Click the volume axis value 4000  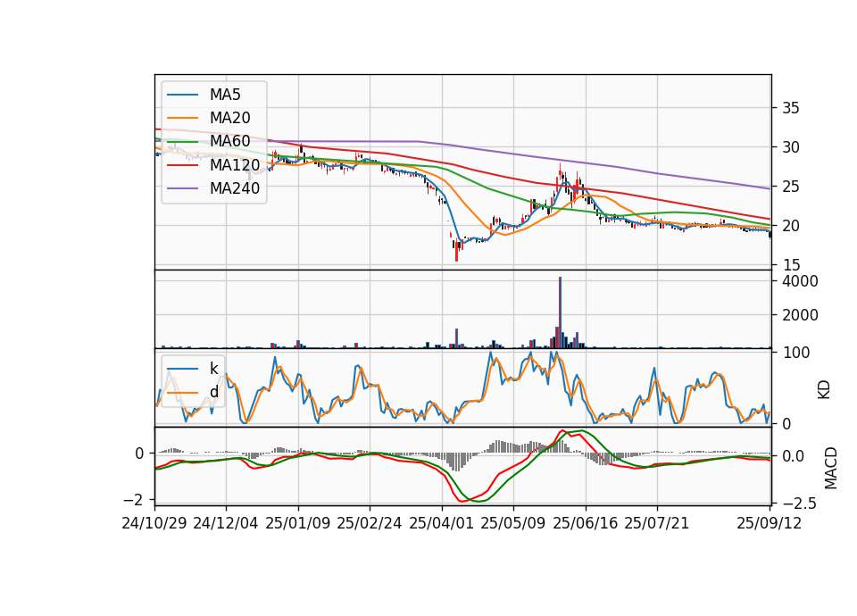click(x=800, y=281)
